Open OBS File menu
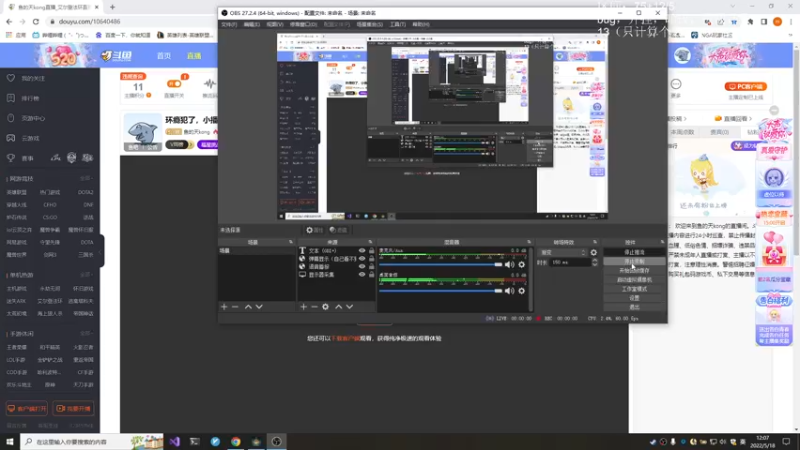Image resolution: width=800 pixels, height=450 pixels. 229,24
